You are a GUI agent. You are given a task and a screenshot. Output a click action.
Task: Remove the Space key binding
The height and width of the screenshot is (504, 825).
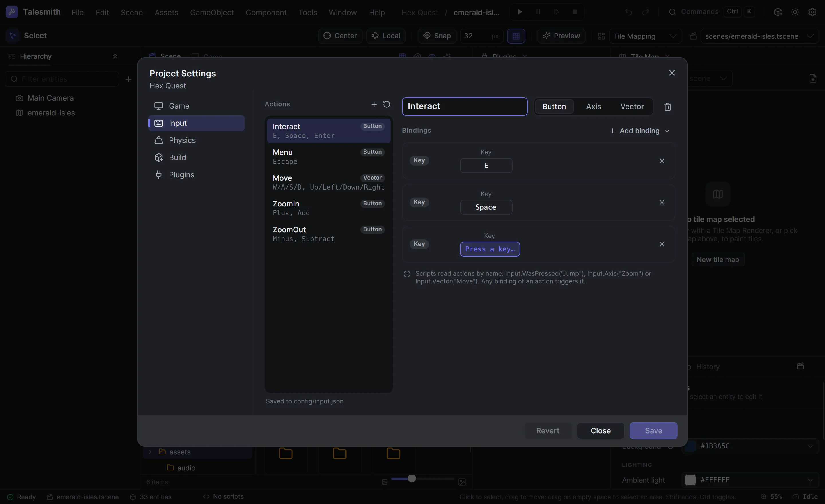click(662, 202)
